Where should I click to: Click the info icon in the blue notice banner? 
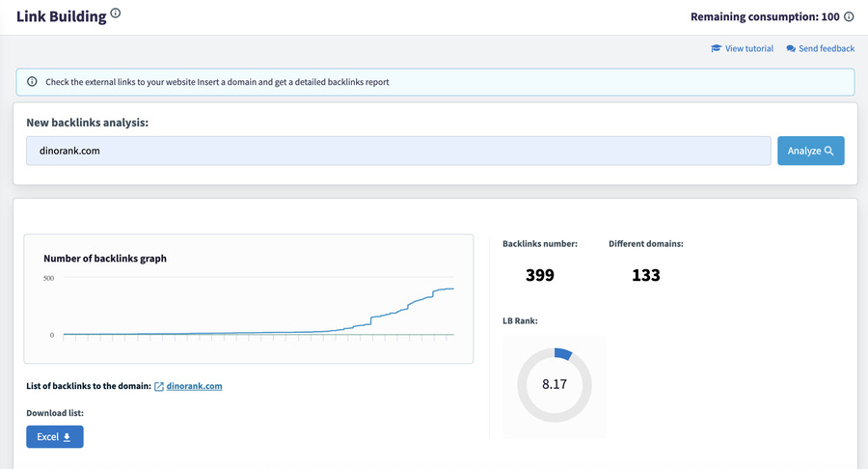coord(32,82)
